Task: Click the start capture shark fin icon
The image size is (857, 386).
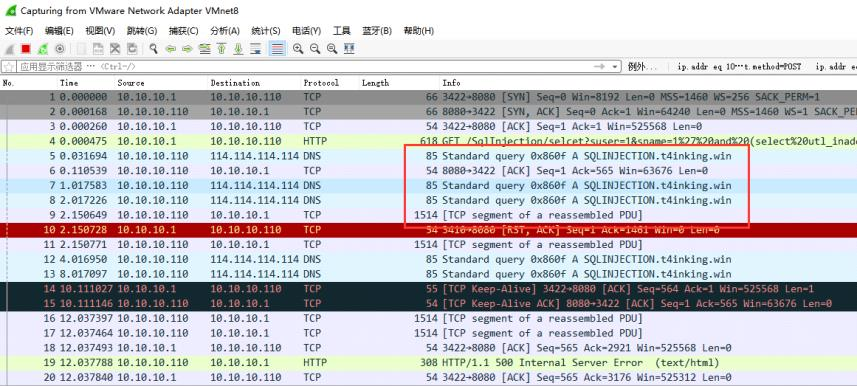Action: pyautogui.click(x=9, y=49)
